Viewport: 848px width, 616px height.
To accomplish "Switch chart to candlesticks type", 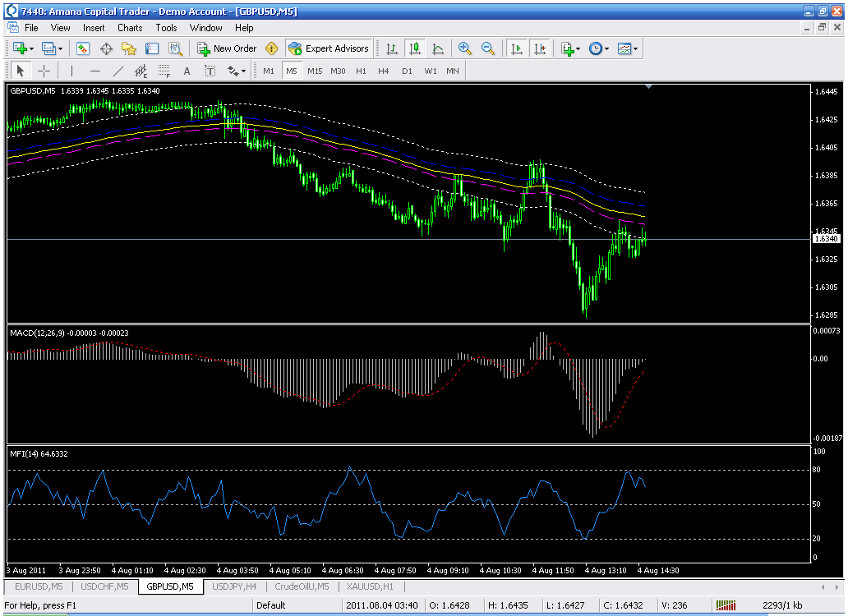I will click(415, 48).
